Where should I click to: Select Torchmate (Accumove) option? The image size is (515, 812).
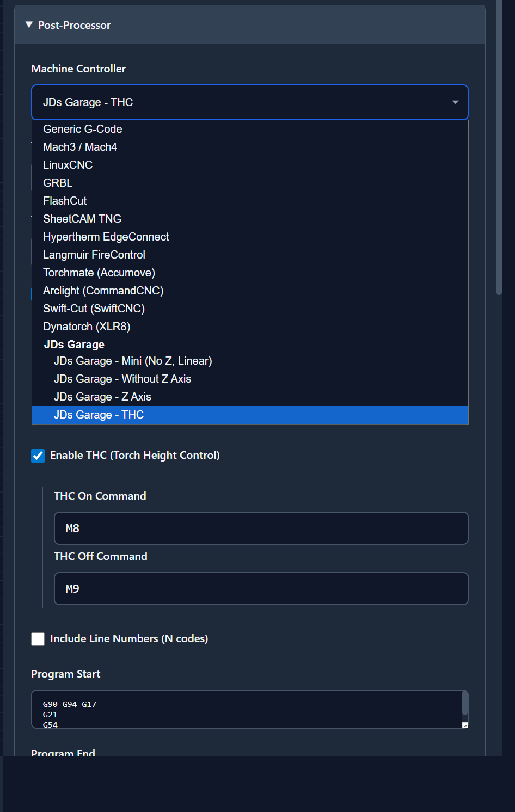pos(99,273)
